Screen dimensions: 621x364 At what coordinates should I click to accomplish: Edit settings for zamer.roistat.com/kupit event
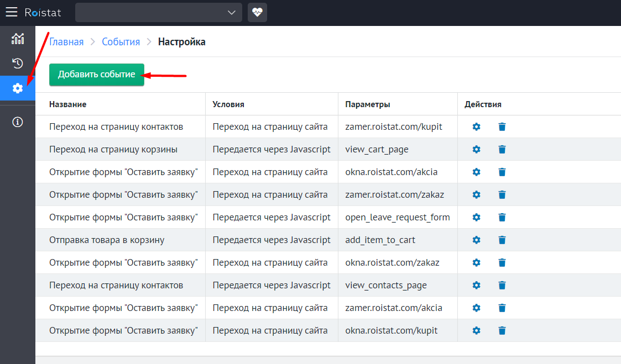tap(477, 126)
